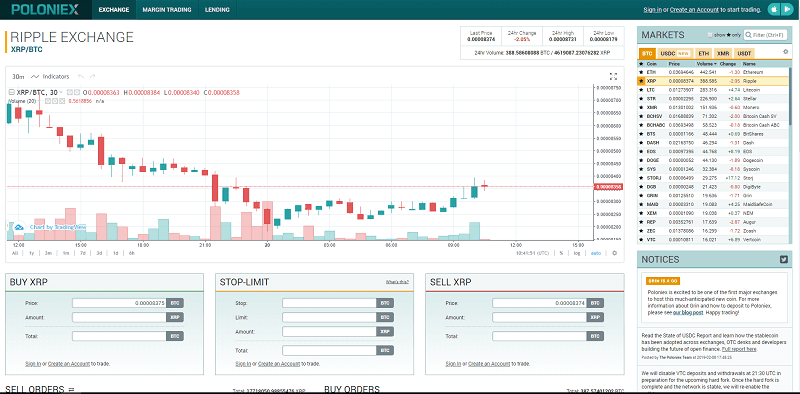This screenshot has width=800, height=394.
Task: Toggle log scale on the chart
Action: tap(577, 253)
